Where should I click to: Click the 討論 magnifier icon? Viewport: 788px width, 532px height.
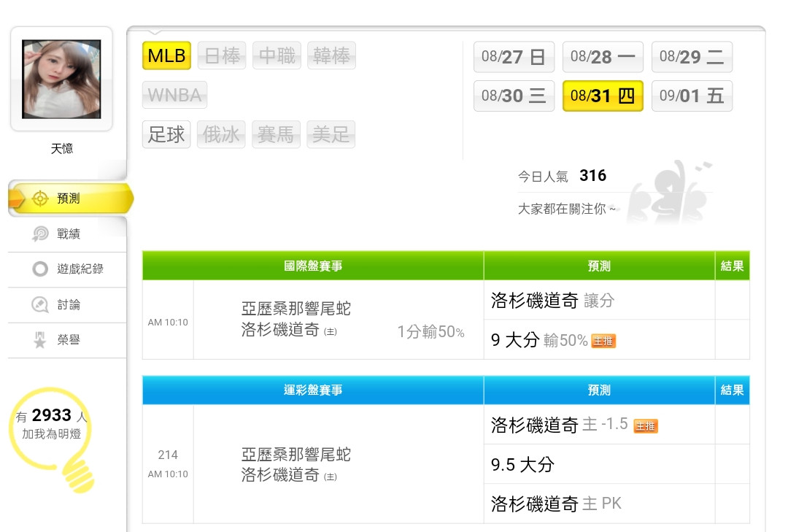[x=40, y=305]
